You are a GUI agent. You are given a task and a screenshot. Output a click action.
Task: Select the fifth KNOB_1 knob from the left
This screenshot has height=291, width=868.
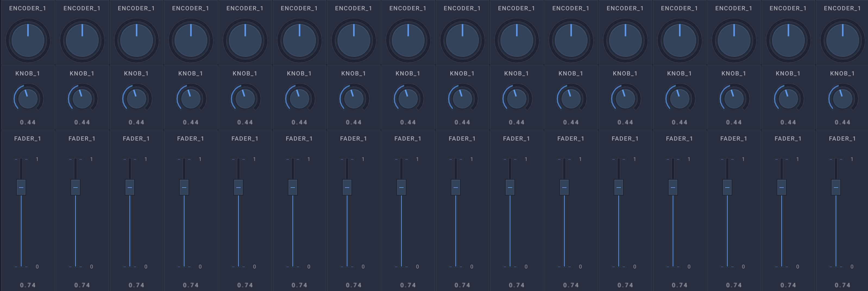click(245, 99)
